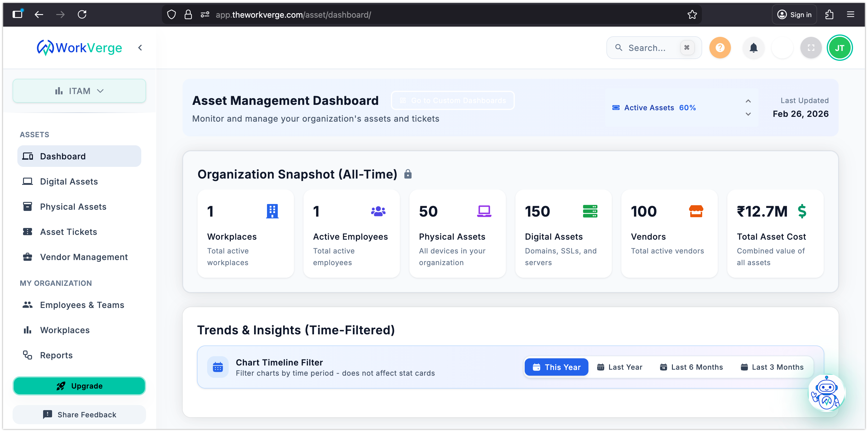Toggle fullscreen mode icon in header
This screenshot has height=432, width=868.
tap(811, 48)
